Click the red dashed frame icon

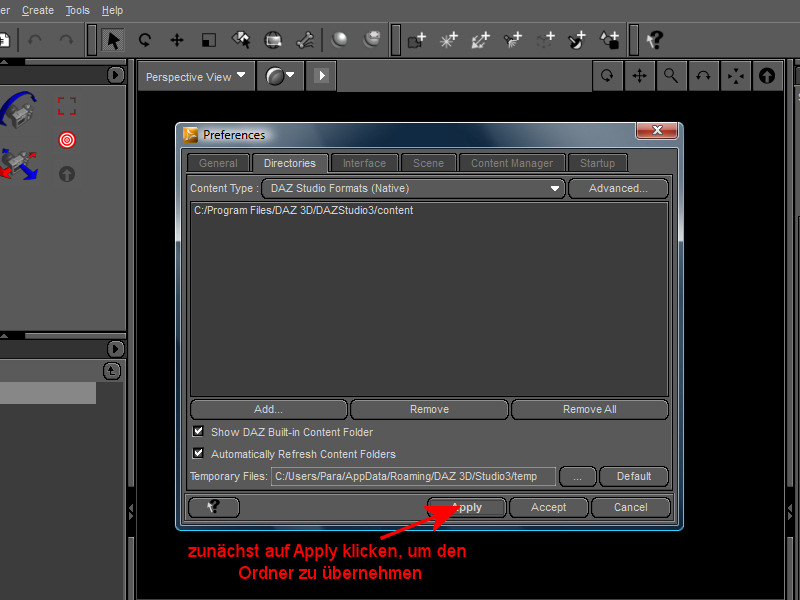point(67,106)
